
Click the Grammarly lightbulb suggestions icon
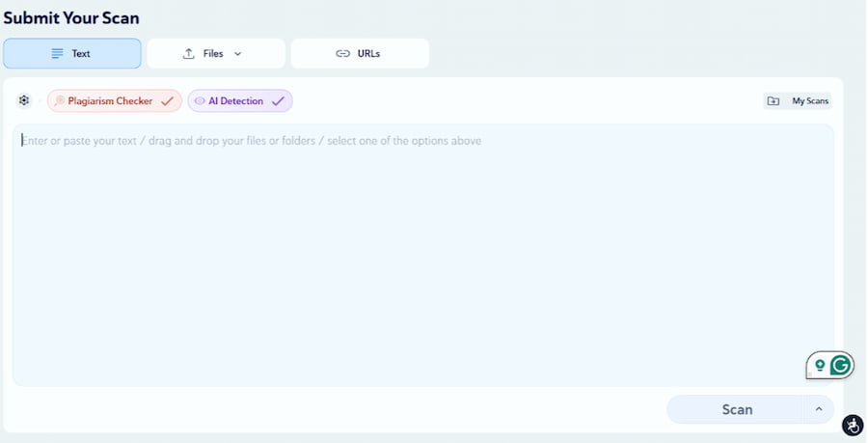coord(820,365)
